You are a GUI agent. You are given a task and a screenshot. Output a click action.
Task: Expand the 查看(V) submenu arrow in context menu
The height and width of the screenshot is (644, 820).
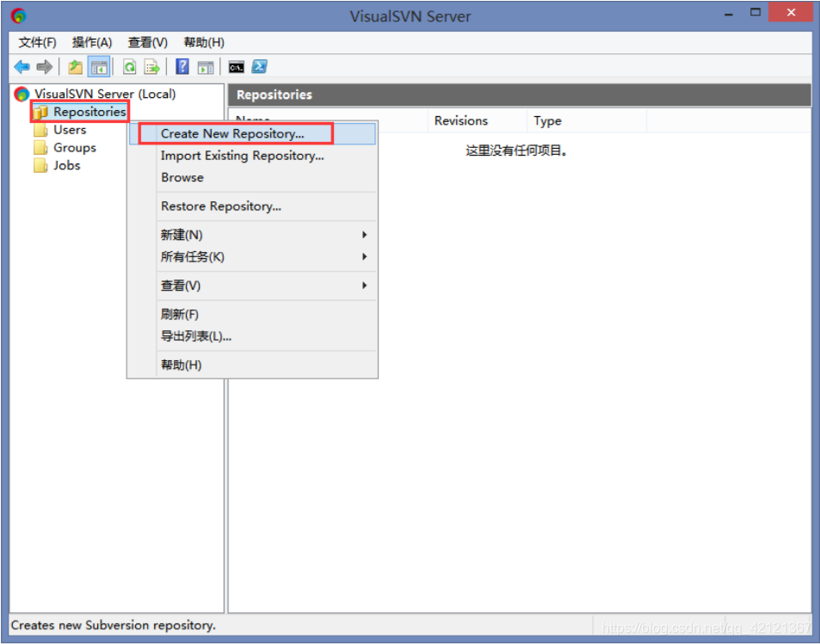coord(365,285)
